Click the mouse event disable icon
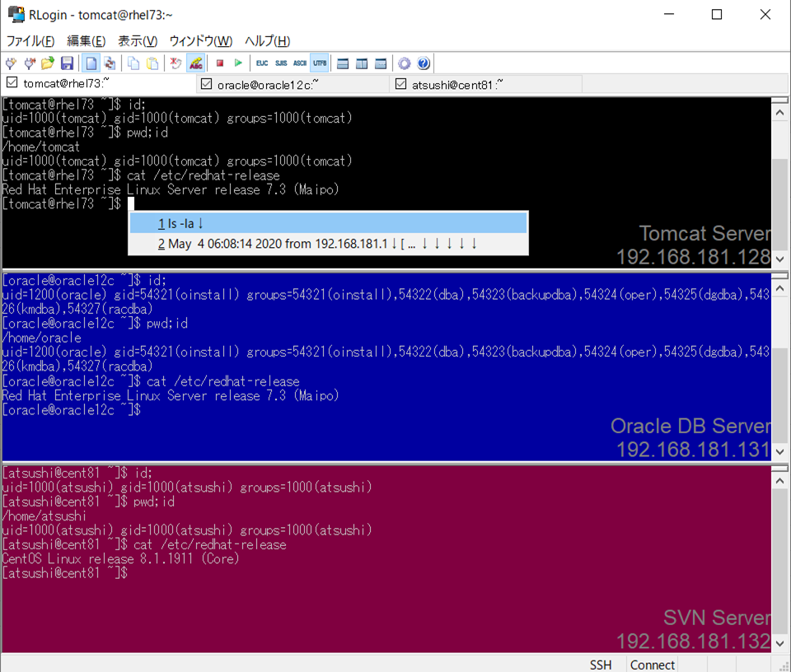791x672 pixels. click(176, 63)
